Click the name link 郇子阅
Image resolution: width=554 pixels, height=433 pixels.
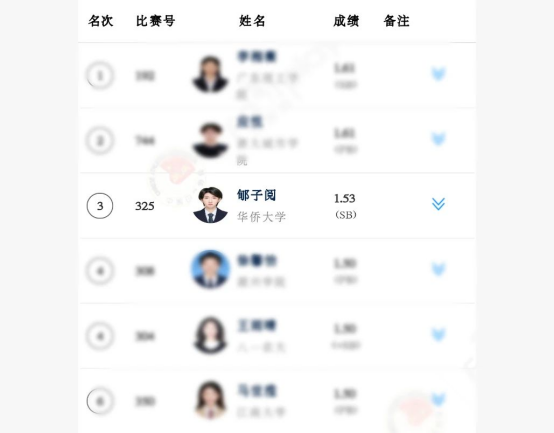256,195
